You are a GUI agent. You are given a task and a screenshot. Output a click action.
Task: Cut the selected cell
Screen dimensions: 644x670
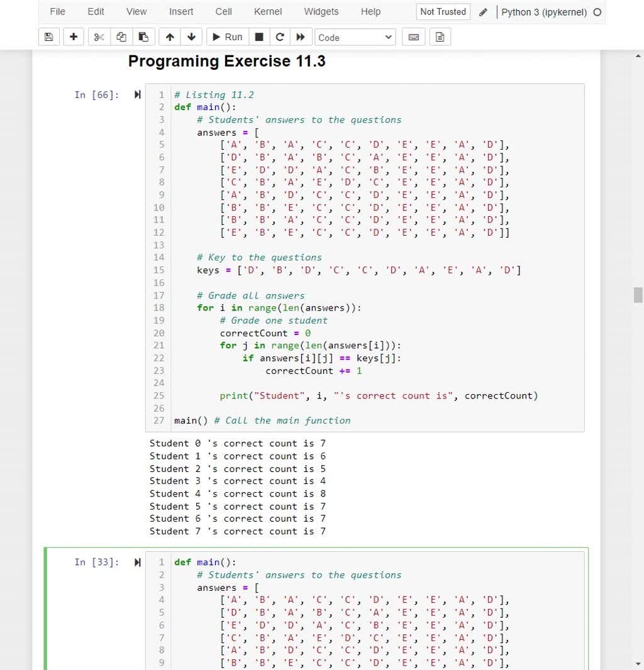pos(97,36)
